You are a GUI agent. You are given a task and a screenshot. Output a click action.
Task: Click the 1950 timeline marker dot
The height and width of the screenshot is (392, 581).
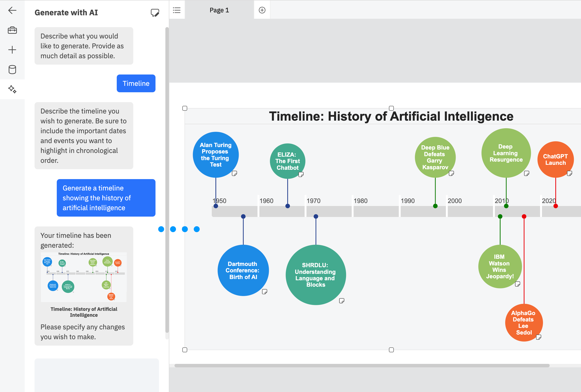(216, 206)
